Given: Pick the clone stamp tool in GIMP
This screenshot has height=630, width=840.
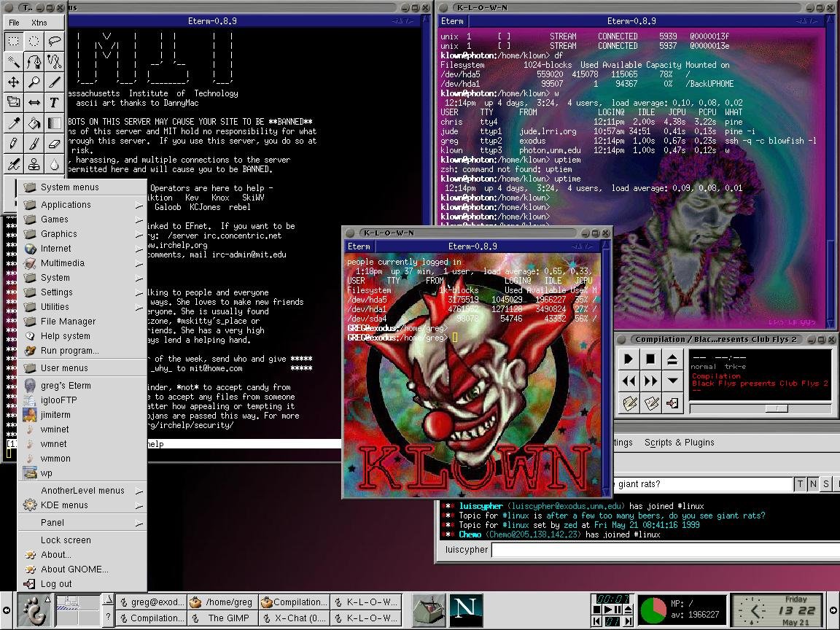Looking at the screenshot, I should (x=34, y=164).
